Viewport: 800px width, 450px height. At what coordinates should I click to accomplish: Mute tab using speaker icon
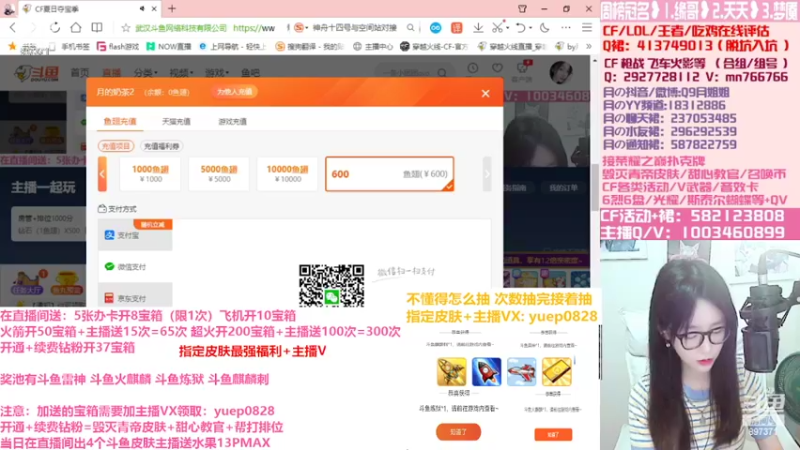142,9
